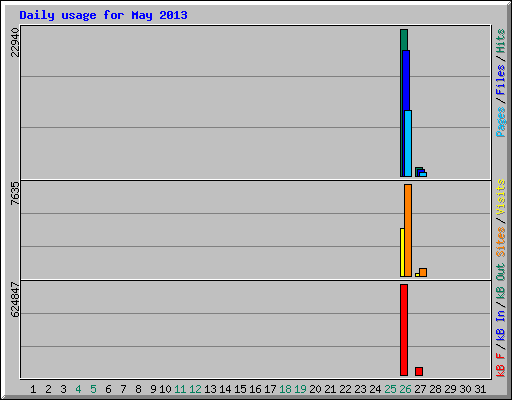Click day 21 on the x-axis
512x400 pixels.
pyautogui.click(x=330, y=389)
